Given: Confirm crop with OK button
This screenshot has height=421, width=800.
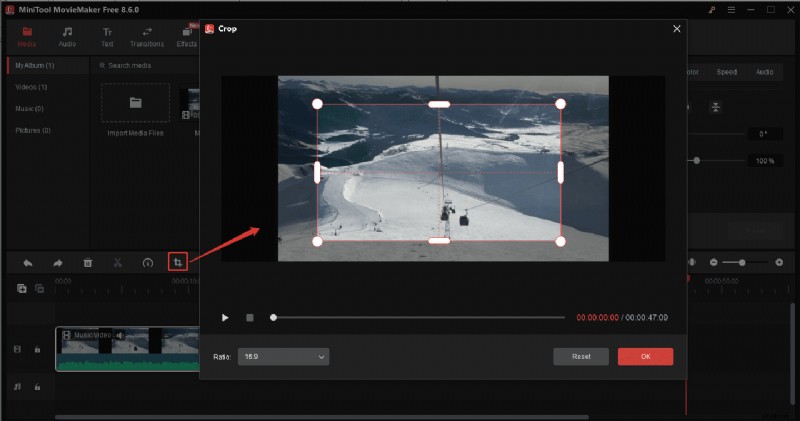Looking at the screenshot, I should [645, 357].
